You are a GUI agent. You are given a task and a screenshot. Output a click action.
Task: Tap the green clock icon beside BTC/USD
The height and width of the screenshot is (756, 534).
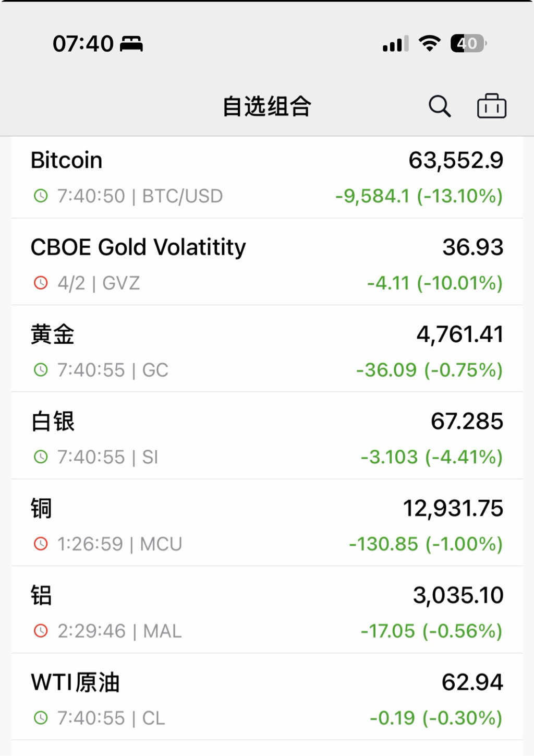41,196
